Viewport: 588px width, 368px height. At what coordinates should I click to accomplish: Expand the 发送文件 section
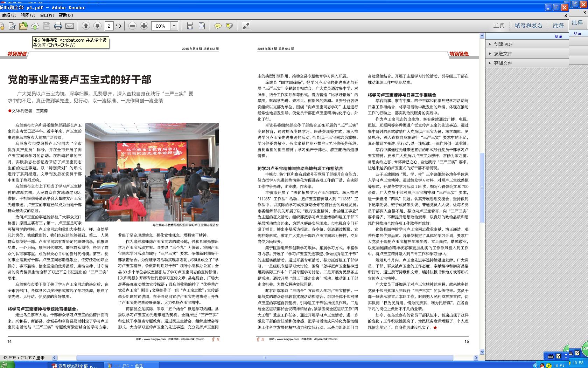pyautogui.click(x=503, y=54)
